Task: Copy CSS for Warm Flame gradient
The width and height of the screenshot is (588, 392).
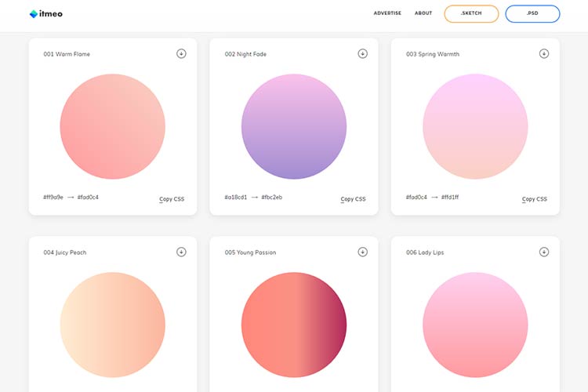Action: 172,199
